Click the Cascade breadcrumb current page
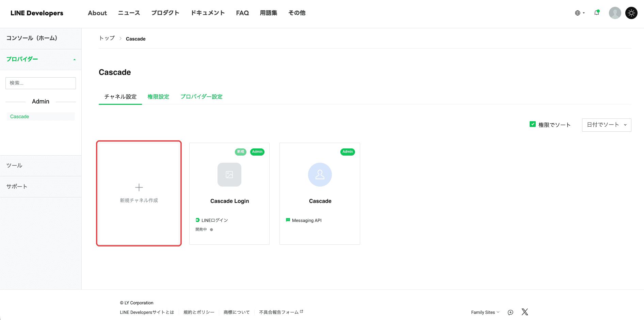 pos(135,39)
